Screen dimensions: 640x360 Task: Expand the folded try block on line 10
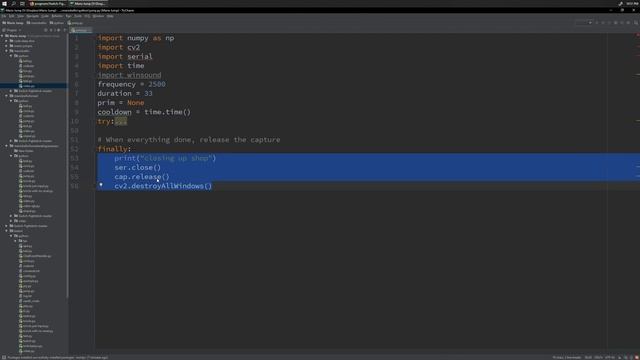coord(121,122)
